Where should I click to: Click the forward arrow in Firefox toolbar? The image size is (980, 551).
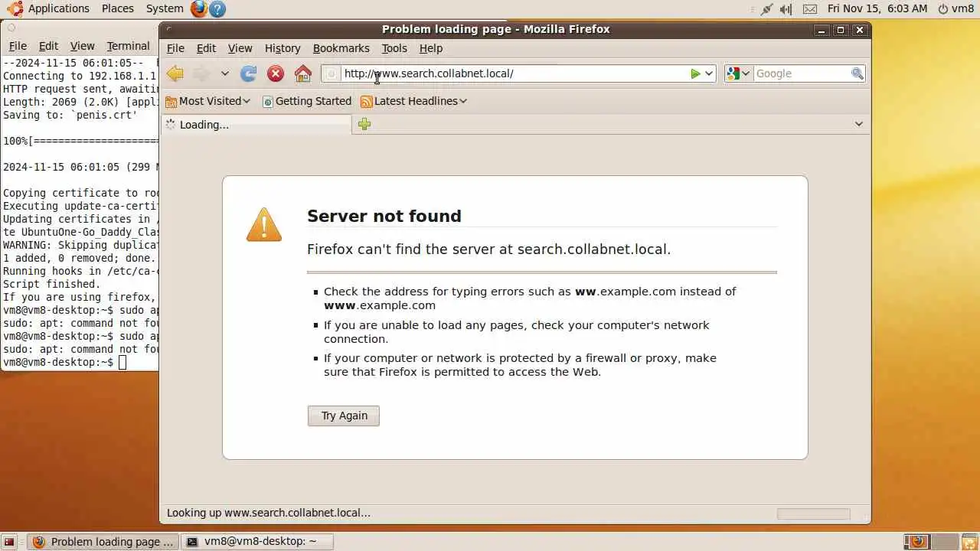[x=201, y=73]
